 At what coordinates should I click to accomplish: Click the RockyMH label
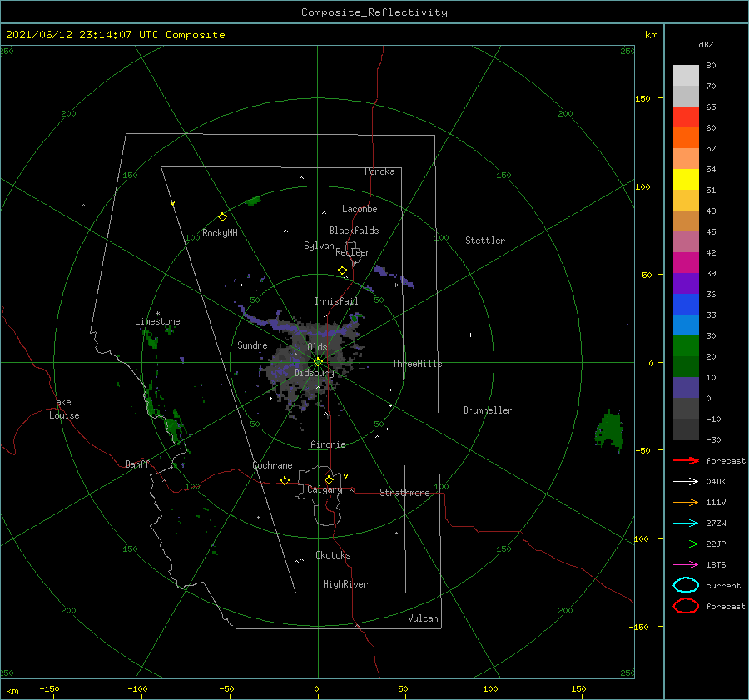click(220, 233)
